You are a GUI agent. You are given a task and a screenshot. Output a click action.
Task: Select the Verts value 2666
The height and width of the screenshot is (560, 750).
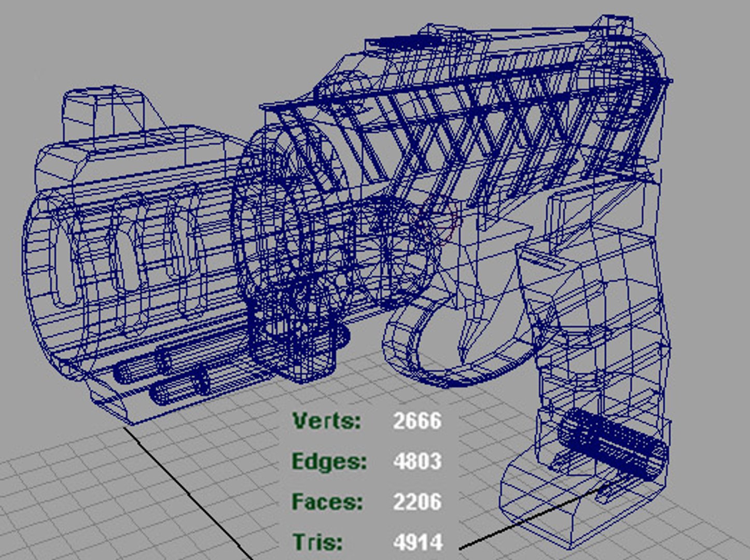[418, 420]
